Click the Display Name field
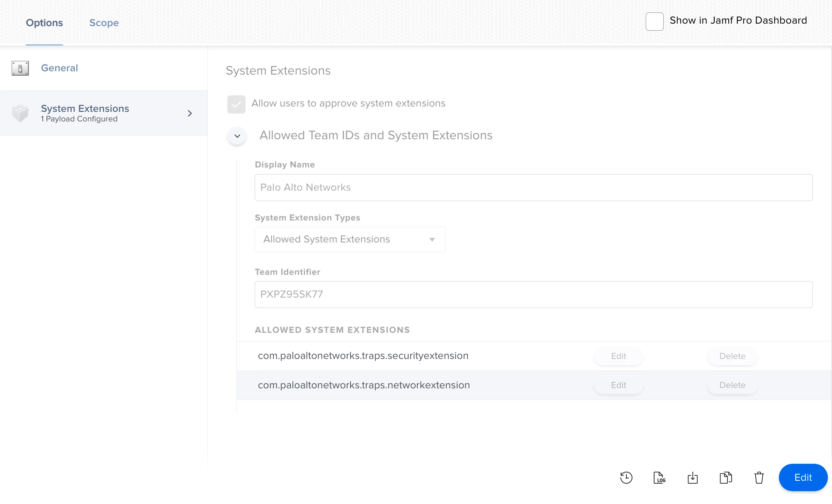Viewport: 832px width, 504px height. (533, 187)
